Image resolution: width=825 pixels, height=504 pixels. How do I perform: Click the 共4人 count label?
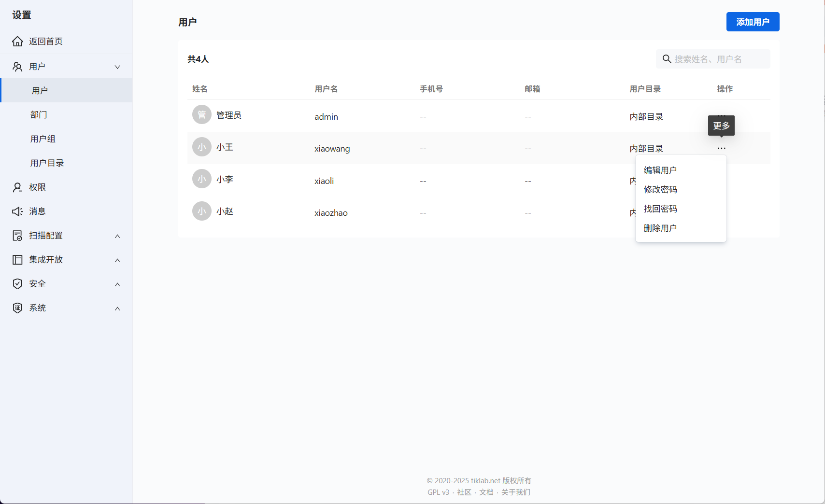[x=198, y=59]
